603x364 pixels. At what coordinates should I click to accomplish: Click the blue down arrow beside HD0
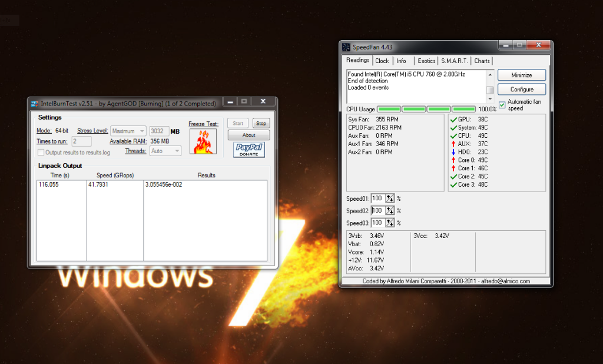pos(453,153)
